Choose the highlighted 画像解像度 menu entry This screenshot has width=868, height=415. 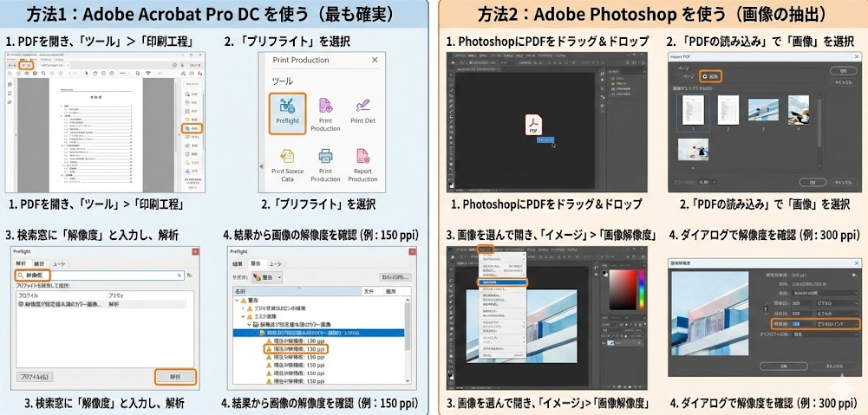tap(502, 282)
